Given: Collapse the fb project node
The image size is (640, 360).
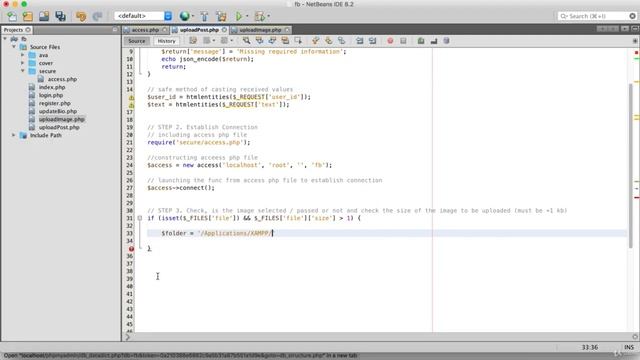Looking at the screenshot, I should tap(5, 39).
